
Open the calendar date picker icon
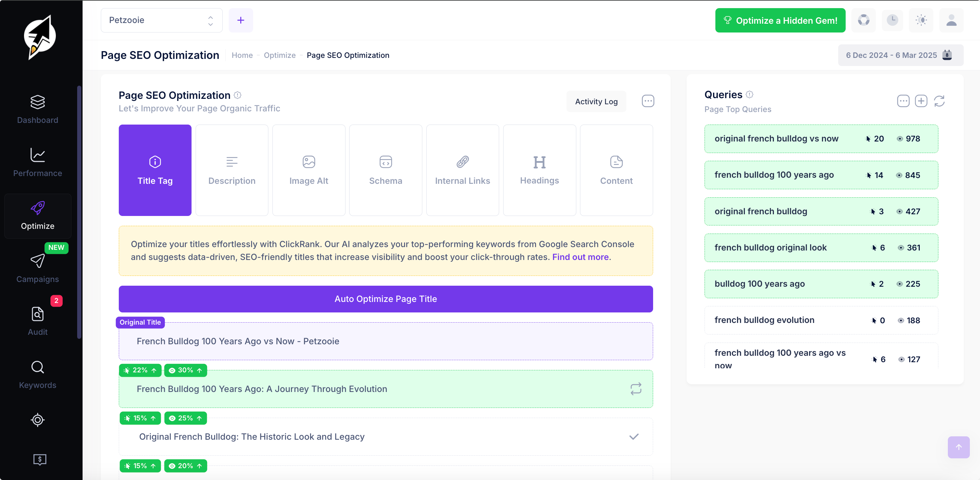(x=947, y=55)
